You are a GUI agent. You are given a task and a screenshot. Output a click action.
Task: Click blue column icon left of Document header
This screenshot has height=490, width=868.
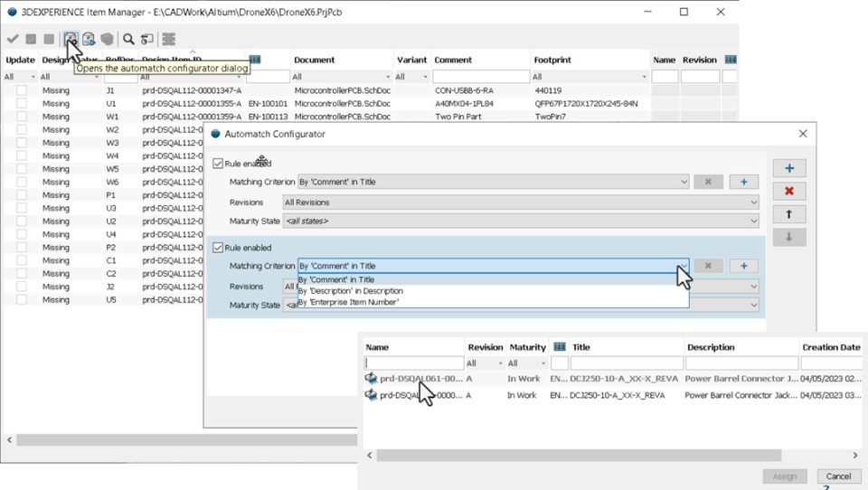tap(255, 60)
